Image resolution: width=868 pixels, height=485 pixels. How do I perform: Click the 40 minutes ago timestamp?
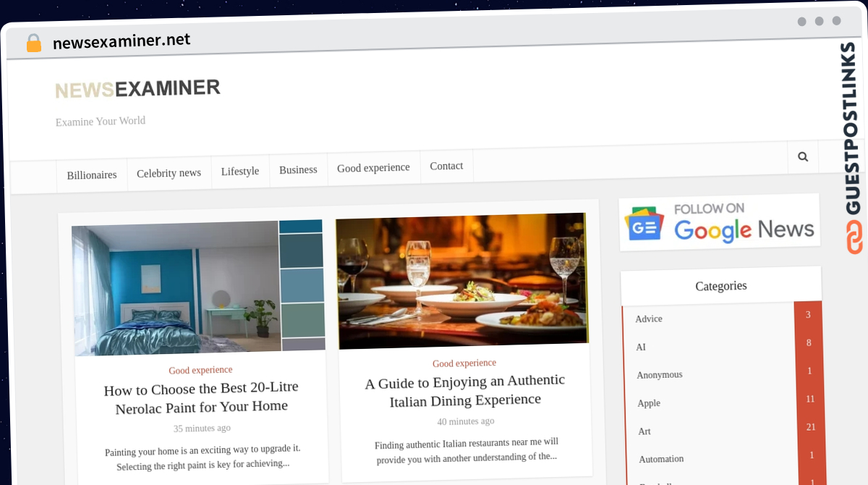point(466,421)
